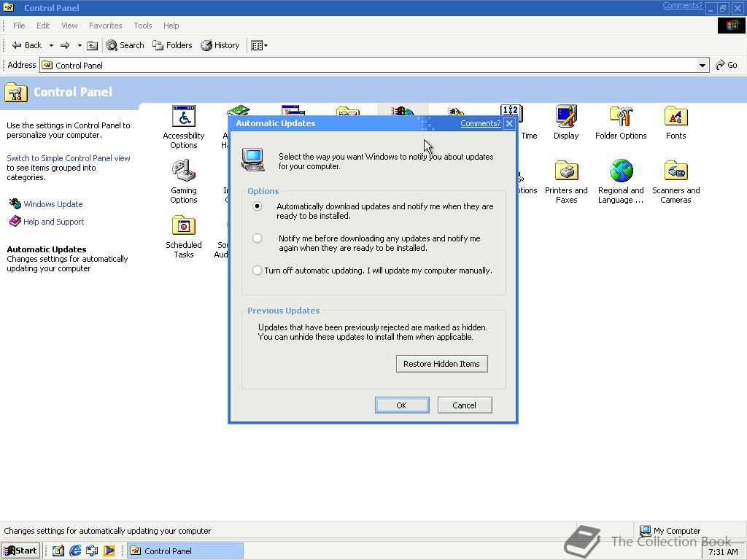747x560 pixels.
Task: Click Comments? link in main title bar
Action: [682, 5]
